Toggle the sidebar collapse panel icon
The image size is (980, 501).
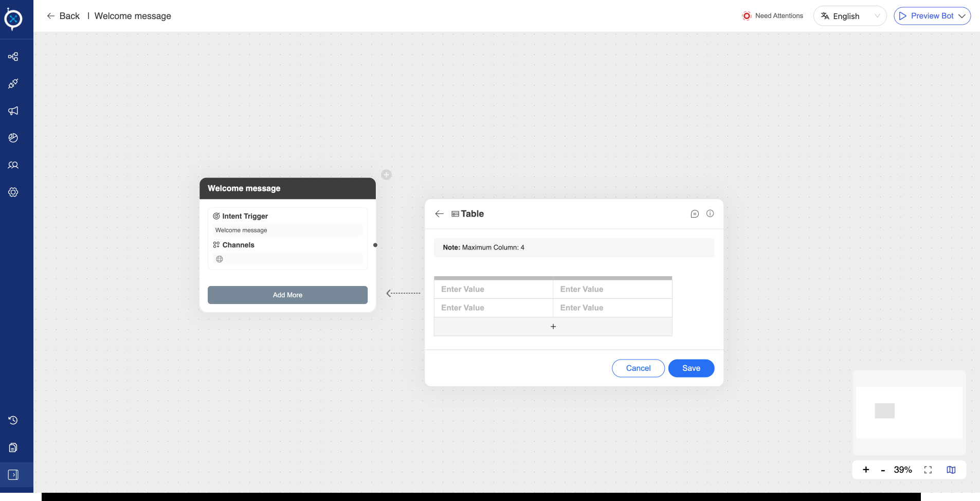pos(13,475)
